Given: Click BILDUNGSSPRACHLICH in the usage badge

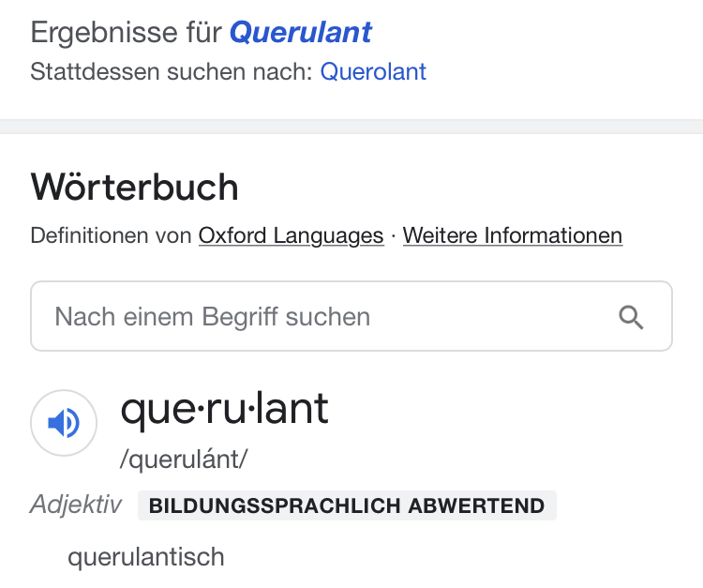Looking at the screenshot, I should coord(274,506).
